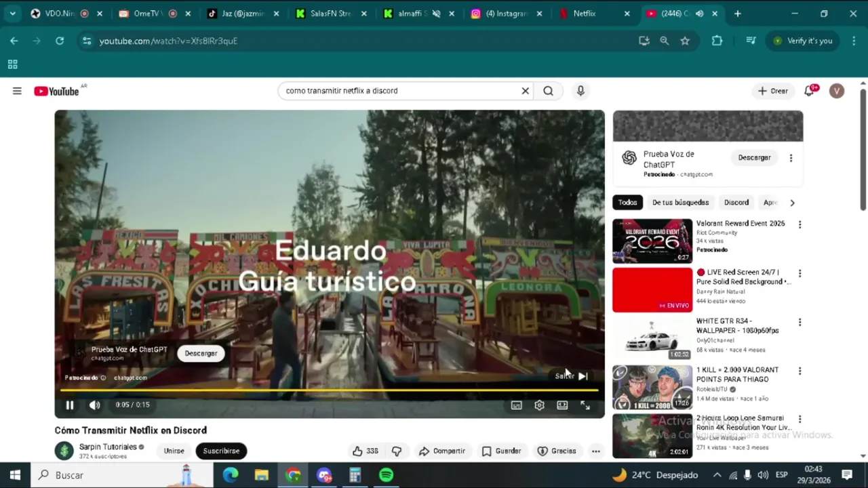The image size is (868, 488).
Task: Open the YouTube hamburger guide menu
Action: coord(17,91)
